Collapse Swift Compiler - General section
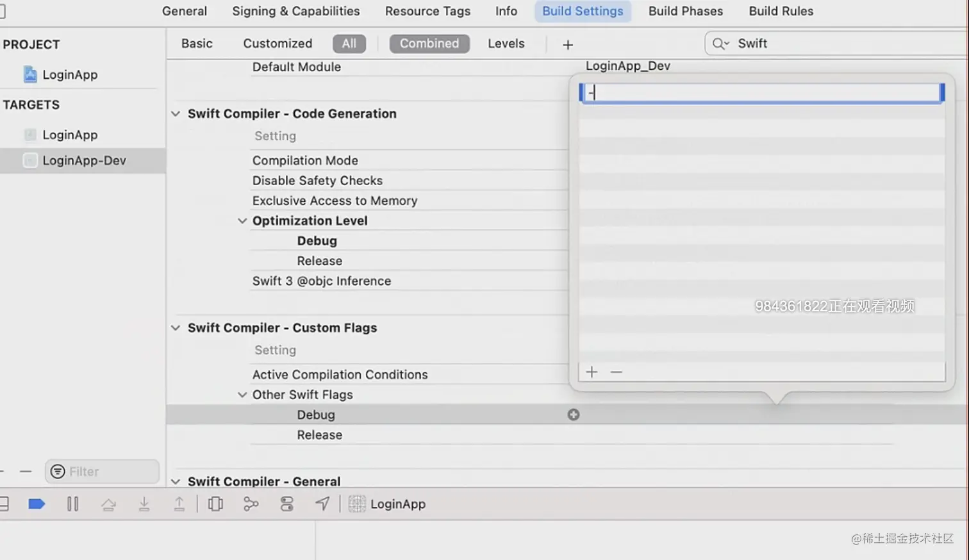969x560 pixels. pyautogui.click(x=176, y=482)
